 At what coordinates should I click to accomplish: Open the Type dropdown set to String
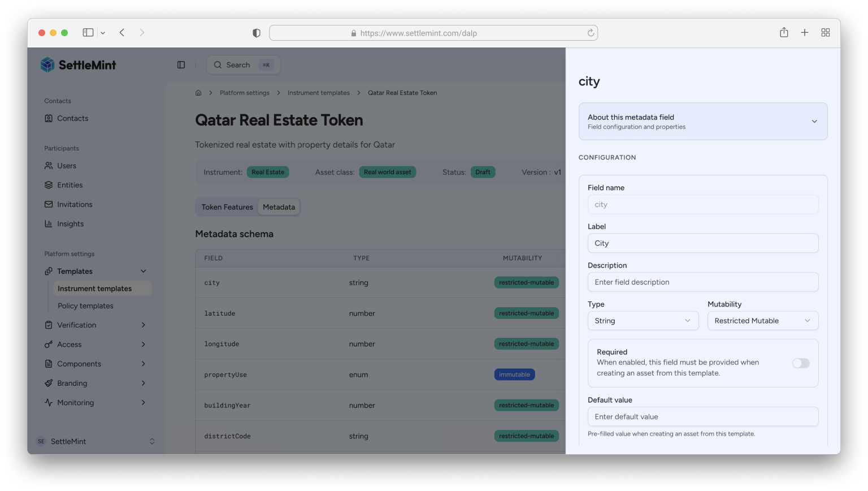coord(643,321)
